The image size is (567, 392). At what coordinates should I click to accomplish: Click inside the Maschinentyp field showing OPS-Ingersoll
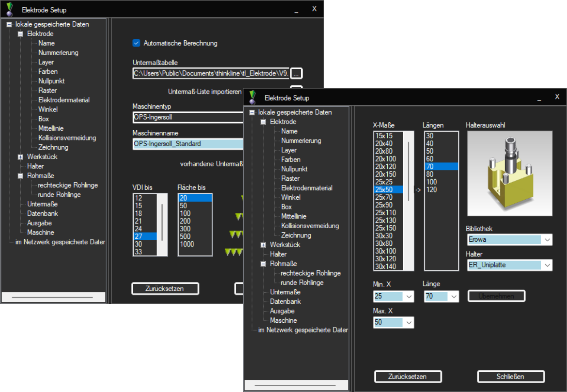coord(188,117)
